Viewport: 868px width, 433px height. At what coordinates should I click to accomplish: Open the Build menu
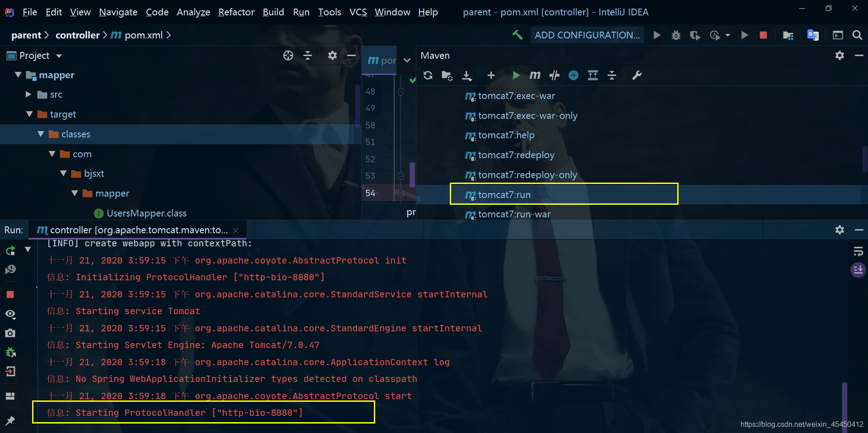pos(274,12)
